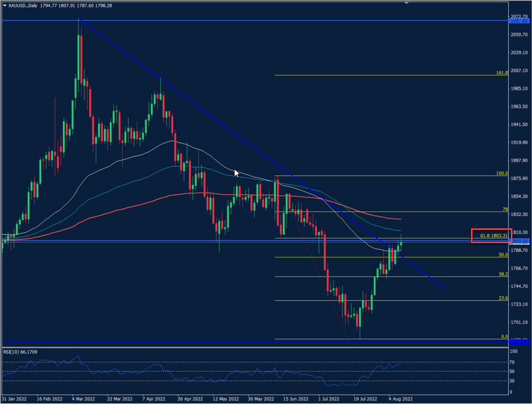The width and height of the screenshot is (532, 404).
Task: Select the 1800.00 blue price label
Action: point(520,241)
